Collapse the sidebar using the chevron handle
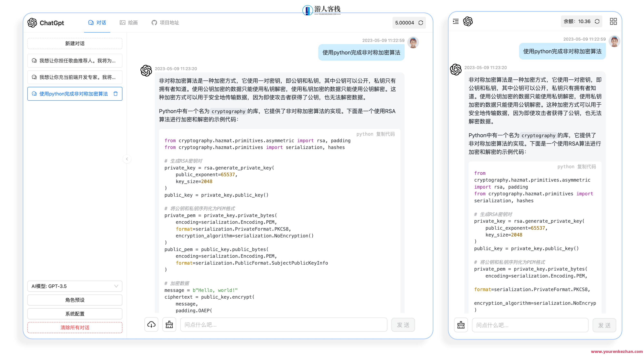This screenshot has width=644, height=355. tap(127, 159)
